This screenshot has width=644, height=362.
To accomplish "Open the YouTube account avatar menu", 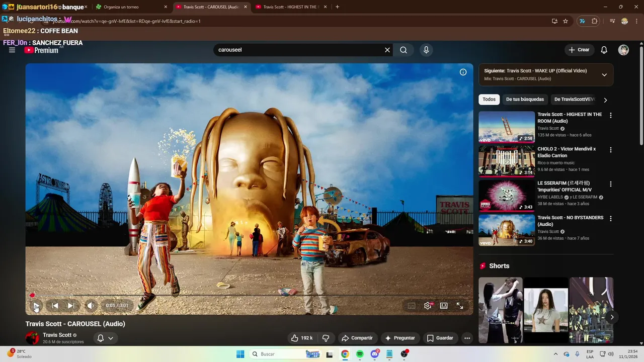I will (x=623, y=50).
